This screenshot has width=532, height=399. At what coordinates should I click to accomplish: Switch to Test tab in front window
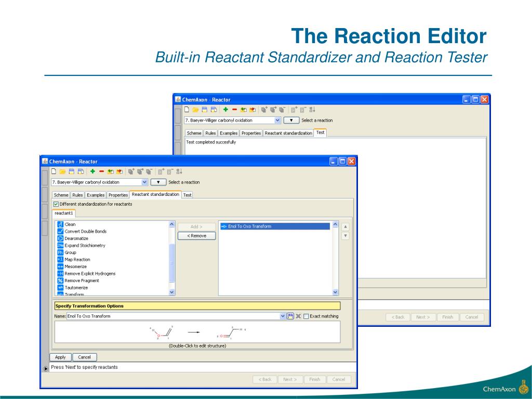[x=187, y=195]
